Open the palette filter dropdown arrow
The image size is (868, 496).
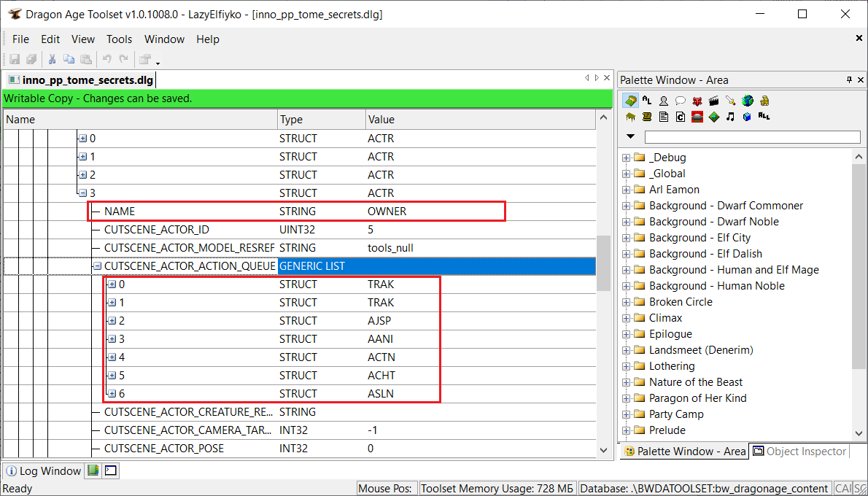[630, 136]
